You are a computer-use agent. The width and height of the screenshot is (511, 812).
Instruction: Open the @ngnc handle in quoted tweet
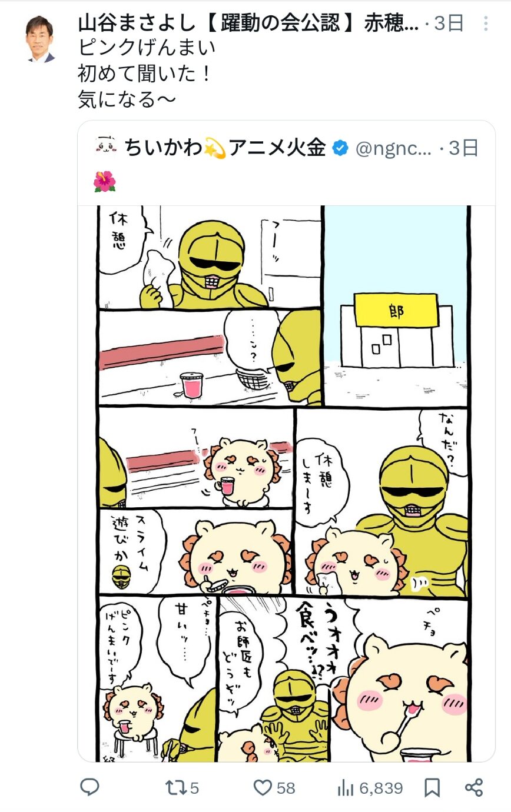pos(393,148)
